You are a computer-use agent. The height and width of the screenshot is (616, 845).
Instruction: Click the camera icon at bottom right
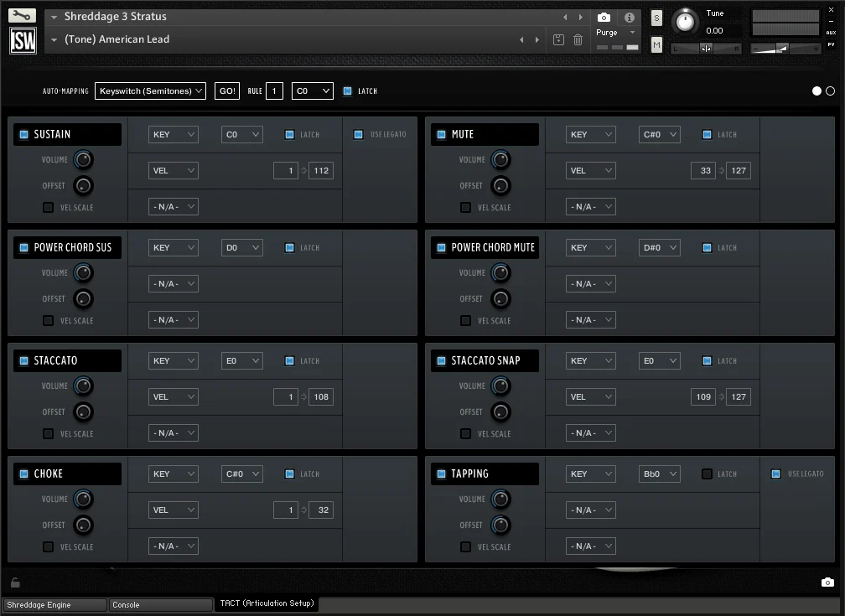coord(827,582)
